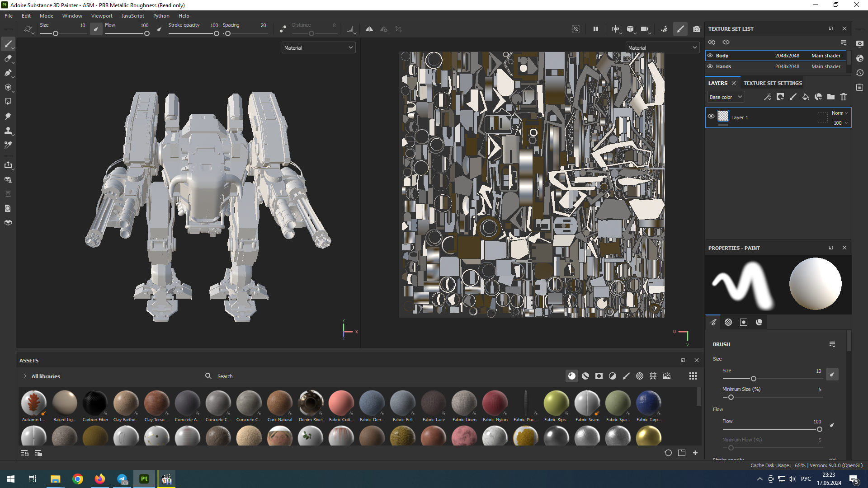Open the Viewport menu
Viewport: 868px width, 488px height.
pos(102,16)
